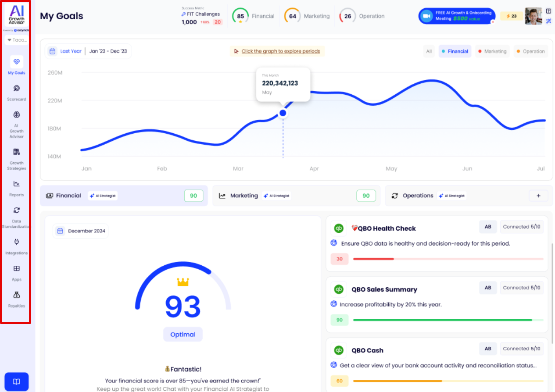The image size is (555, 392).
Task: Select the All graph filter
Action: [x=429, y=51]
